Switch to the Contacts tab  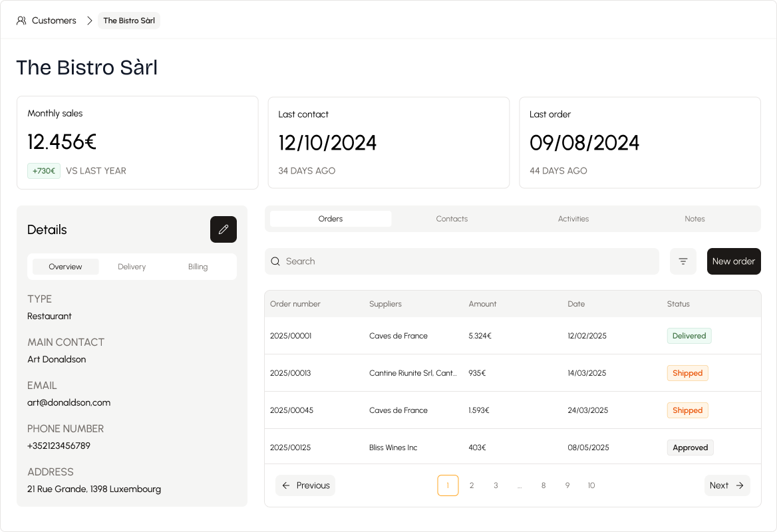tap(452, 219)
